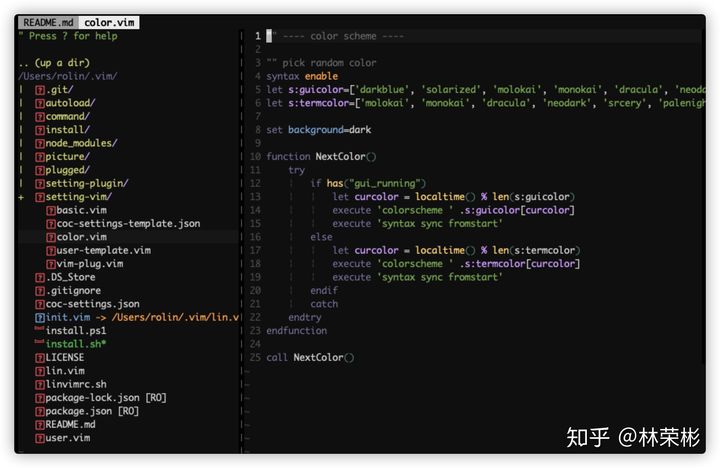Click the icon beside README.md in tree

coord(40,425)
